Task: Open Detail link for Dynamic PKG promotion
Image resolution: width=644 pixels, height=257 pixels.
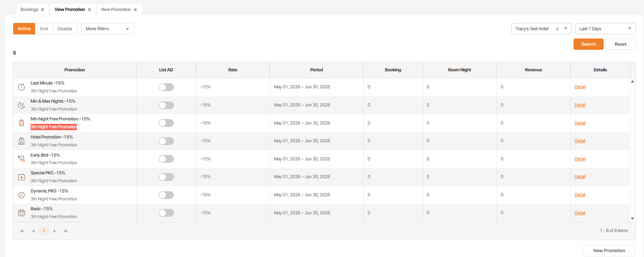Action: 580,195
